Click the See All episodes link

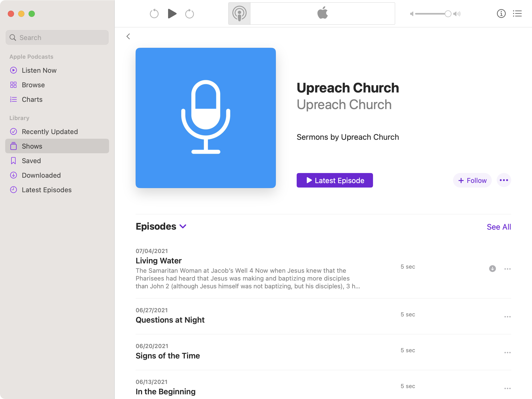(499, 227)
